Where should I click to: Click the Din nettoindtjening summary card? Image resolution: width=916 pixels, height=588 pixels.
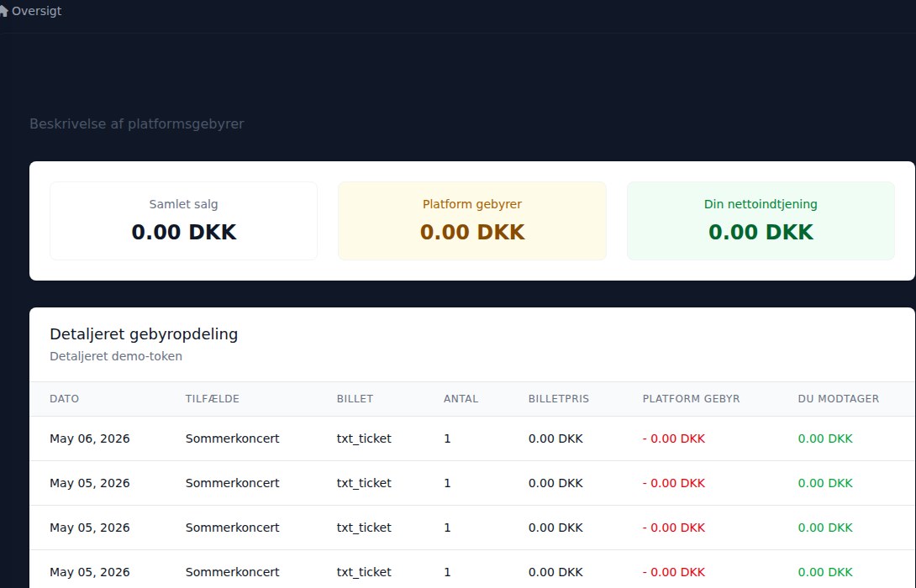[x=761, y=221]
